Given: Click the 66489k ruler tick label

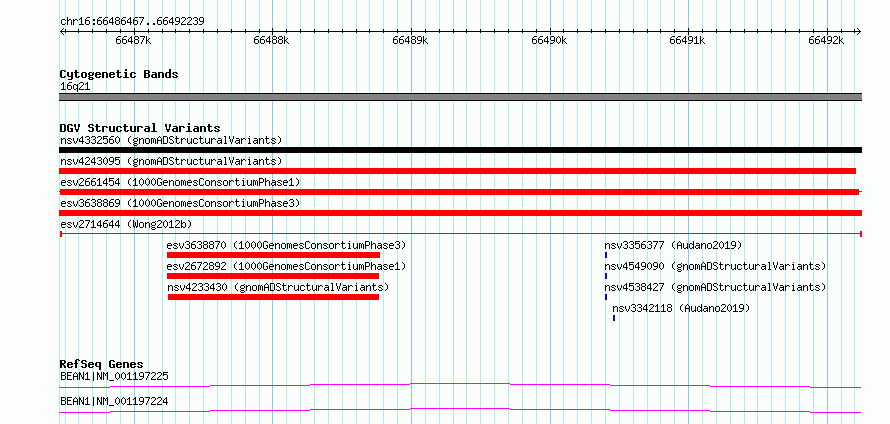Looking at the screenshot, I should [410, 40].
